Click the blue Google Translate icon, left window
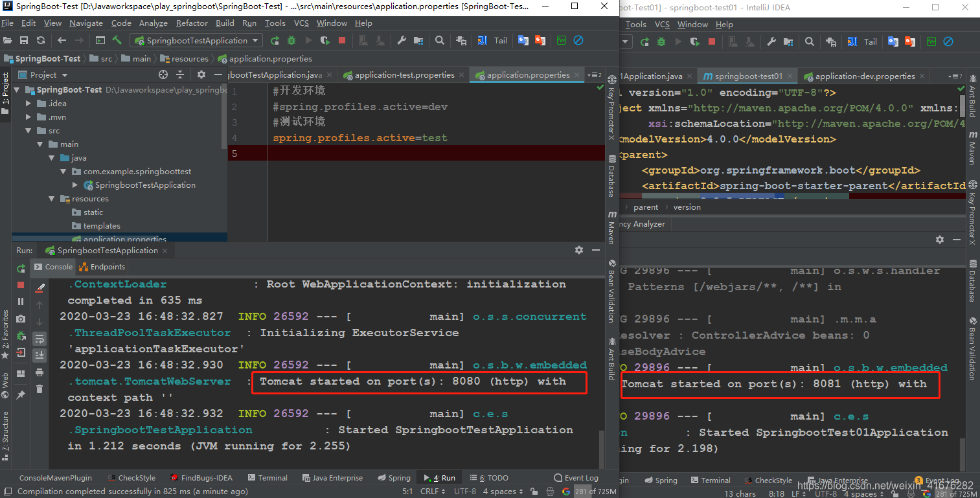The image size is (980, 498). 523,40
